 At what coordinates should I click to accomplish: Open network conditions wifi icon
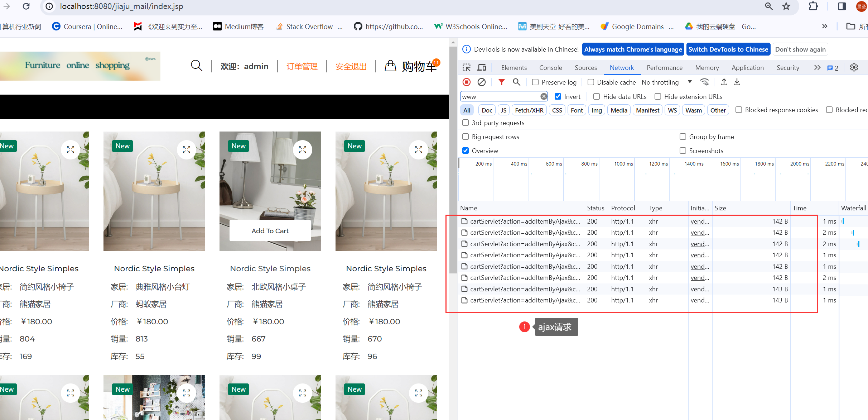tap(704, 82)
